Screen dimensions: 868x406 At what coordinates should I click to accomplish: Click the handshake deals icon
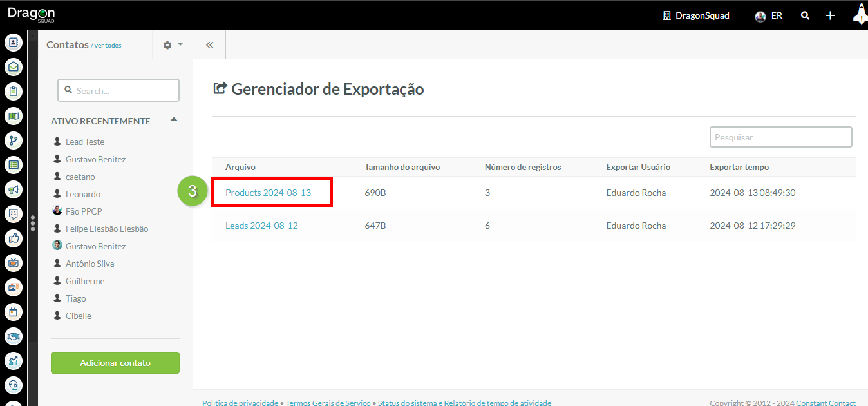pyautogui.click(x=14, y=336)
